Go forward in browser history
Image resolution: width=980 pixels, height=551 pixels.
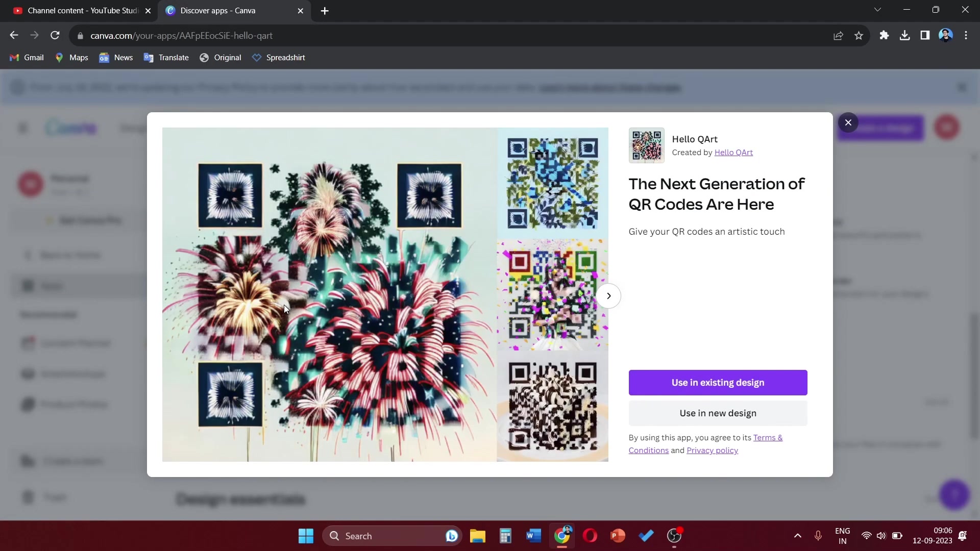pos(34,35)
